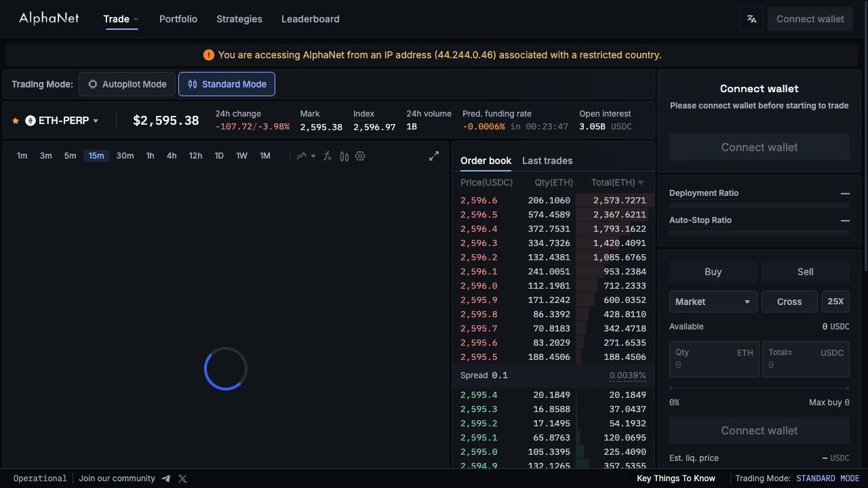Screen dimensions: 868x488
Task: Click the 2,596.6 ask price row
Action: (553, 201)
